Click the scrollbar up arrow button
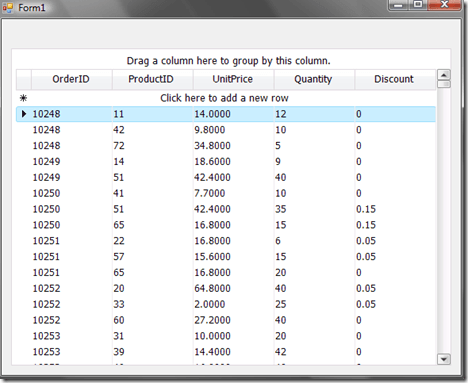This screenshot has height=383, width=468. (444, 75)
